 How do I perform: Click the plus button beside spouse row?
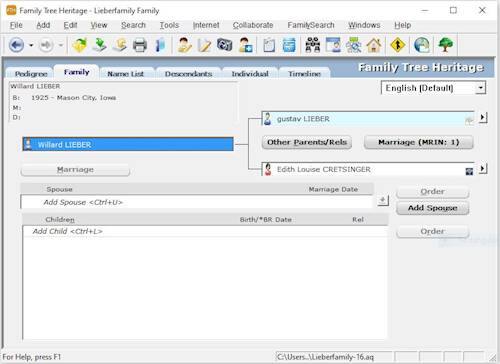click(383, 200)
